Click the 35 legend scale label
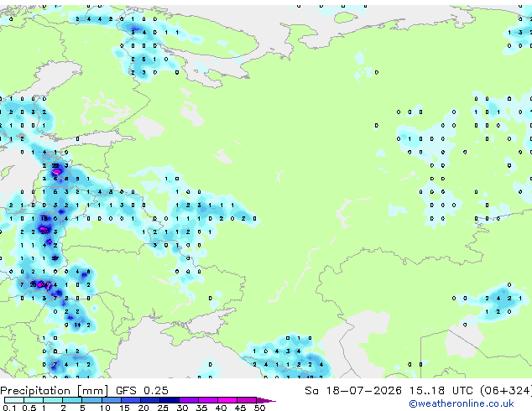This screenshot has height=411, width=532. pyautogui.click(x=201, y=408)
